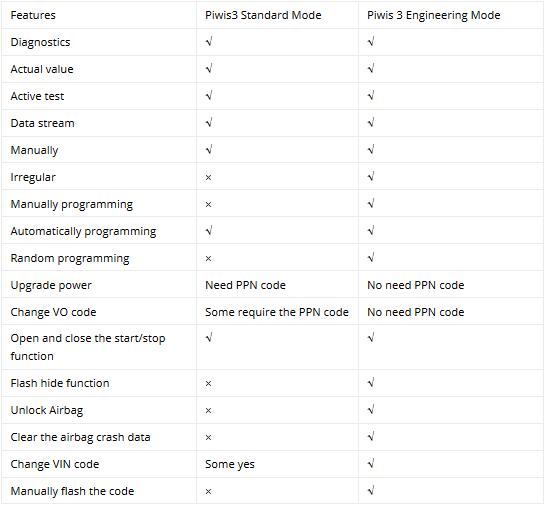Click No need PPN code in Upgrade power row
Image resolution: width=548 pixels, height=506 pixels.
[416, 285]
